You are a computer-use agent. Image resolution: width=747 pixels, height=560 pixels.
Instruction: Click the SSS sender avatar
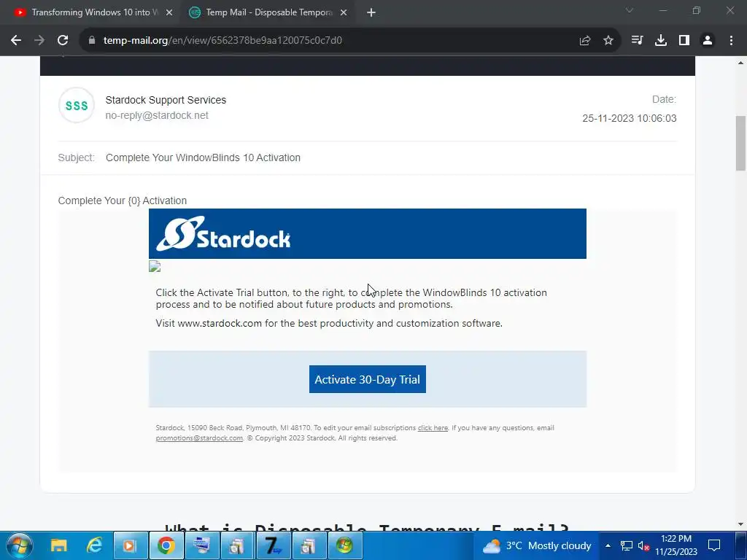click(x=77, y=105)
